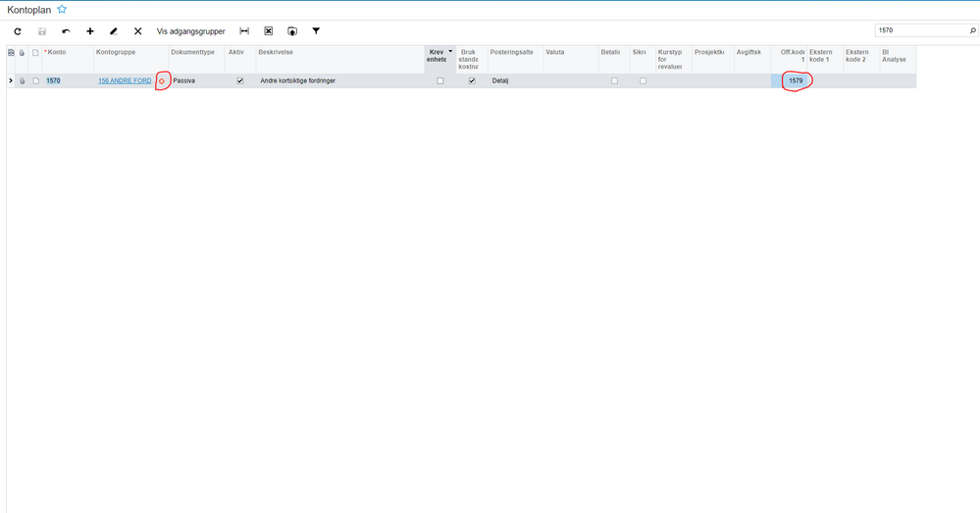Click Vis adgangsgrupper button
This screenshot has height=513, width=980.
point(190,31)
